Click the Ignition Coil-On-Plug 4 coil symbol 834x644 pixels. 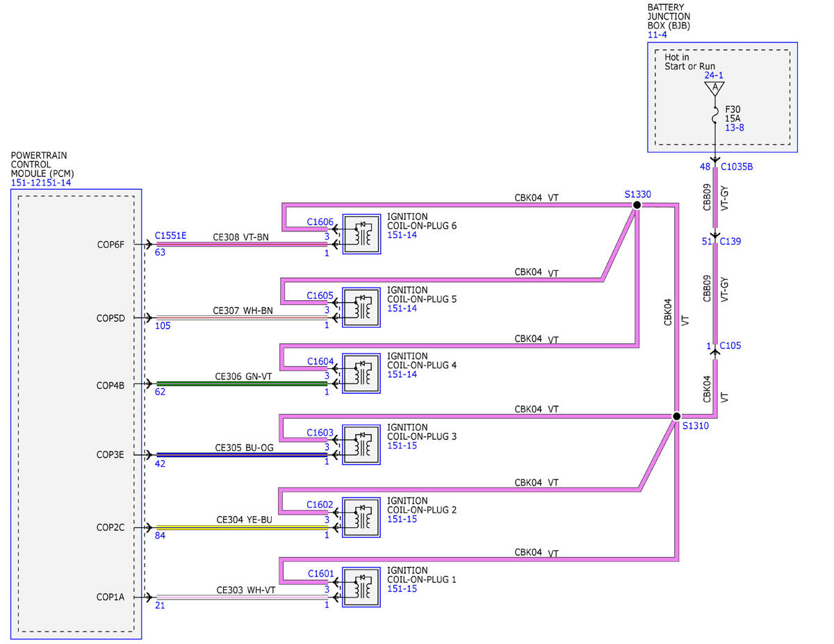click(361, 374)
